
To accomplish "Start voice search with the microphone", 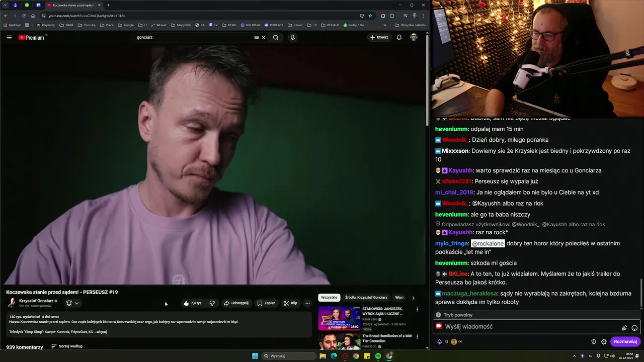I will click(x=293, y=37).
